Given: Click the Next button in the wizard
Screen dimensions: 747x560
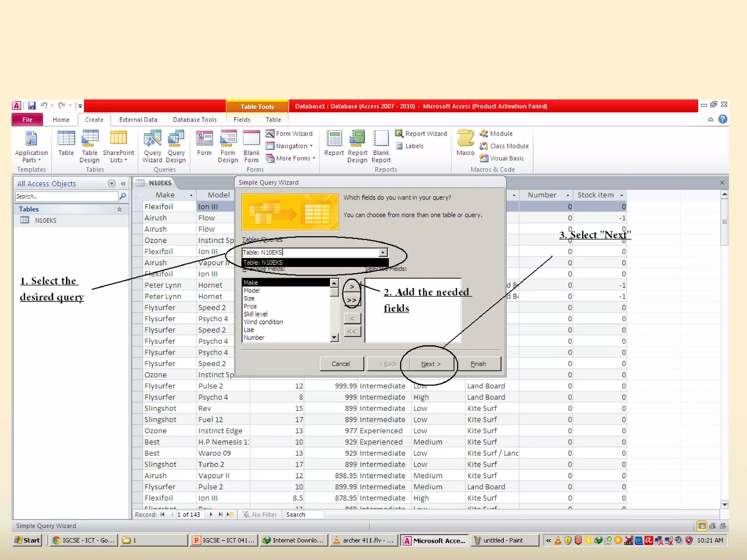Looking at the screenshot, I should click(431, 364).
